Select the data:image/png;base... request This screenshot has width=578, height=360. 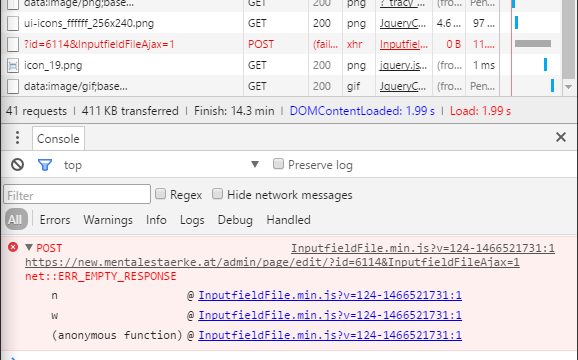(79, 4)
